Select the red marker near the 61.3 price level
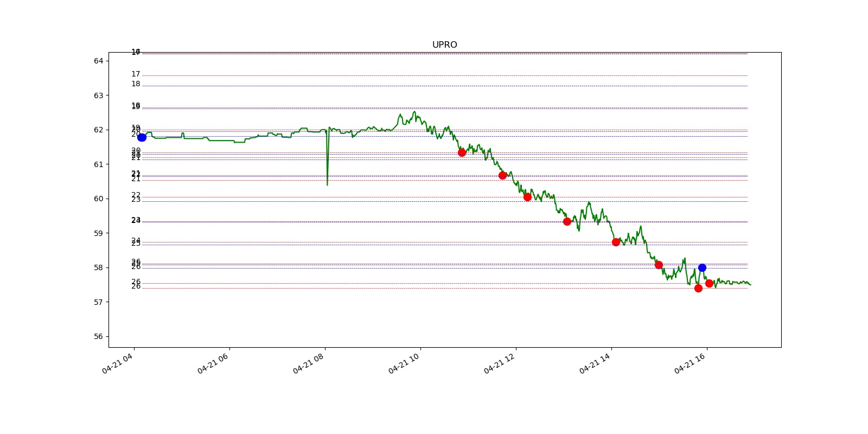 [x=462, y=152]
